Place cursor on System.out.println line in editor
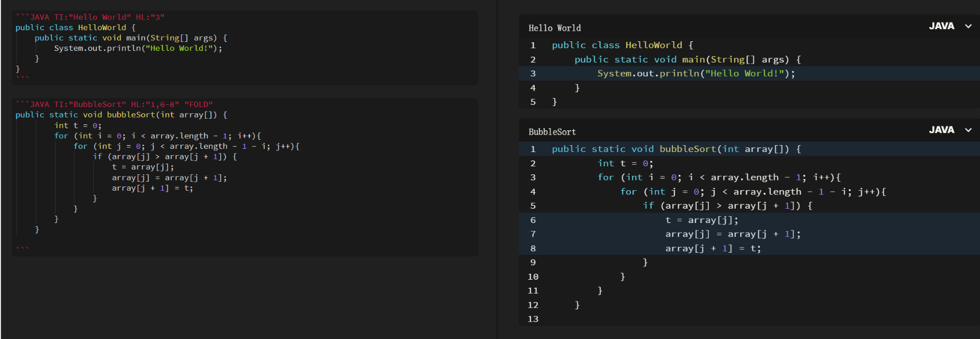980x339 pixels. [138, 48]
